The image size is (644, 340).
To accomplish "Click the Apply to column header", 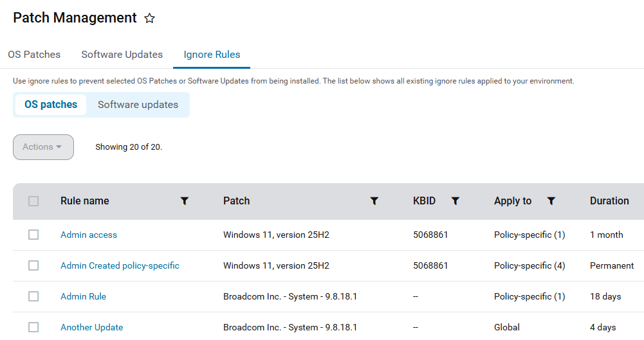I will pos(513,201).
